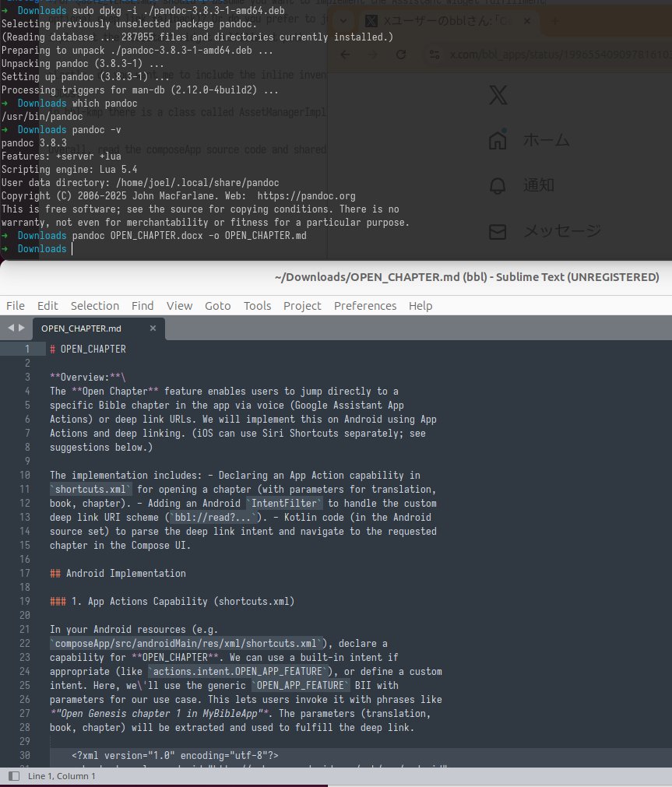The height and width of the screenshot is (787, 672).
Task: Go to previous tab using left arrow
Action: coord(11,328)
